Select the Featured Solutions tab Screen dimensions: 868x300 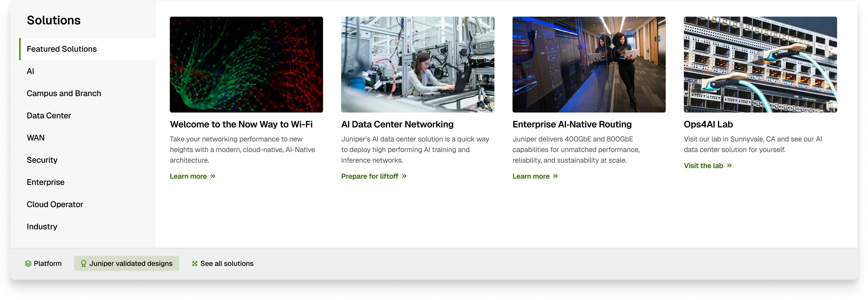[62, 49]
